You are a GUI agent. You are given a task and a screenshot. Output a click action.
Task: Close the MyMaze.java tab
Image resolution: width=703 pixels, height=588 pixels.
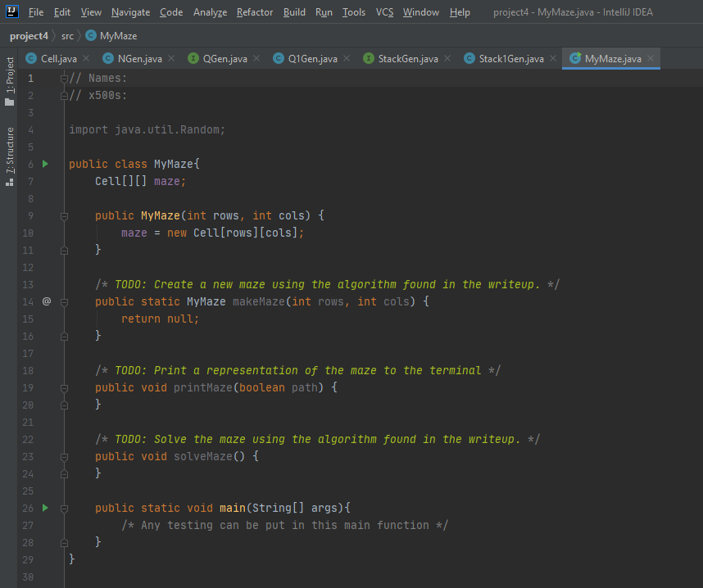point(651,58)
